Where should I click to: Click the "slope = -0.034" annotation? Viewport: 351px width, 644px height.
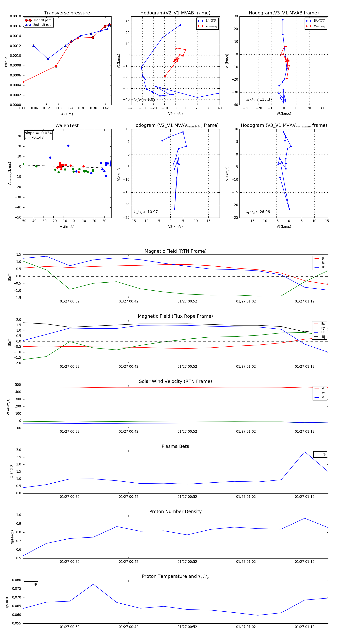click(38, 133)
